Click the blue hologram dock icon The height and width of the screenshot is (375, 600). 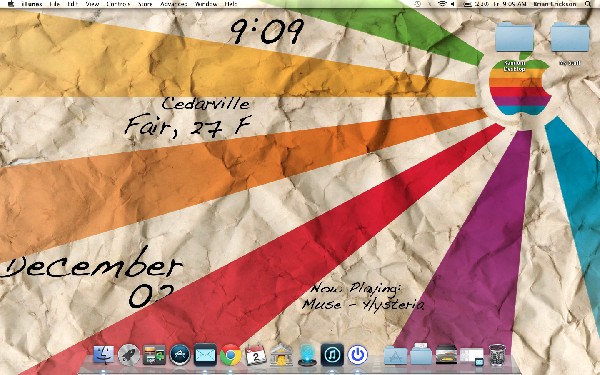pos(307,355)
